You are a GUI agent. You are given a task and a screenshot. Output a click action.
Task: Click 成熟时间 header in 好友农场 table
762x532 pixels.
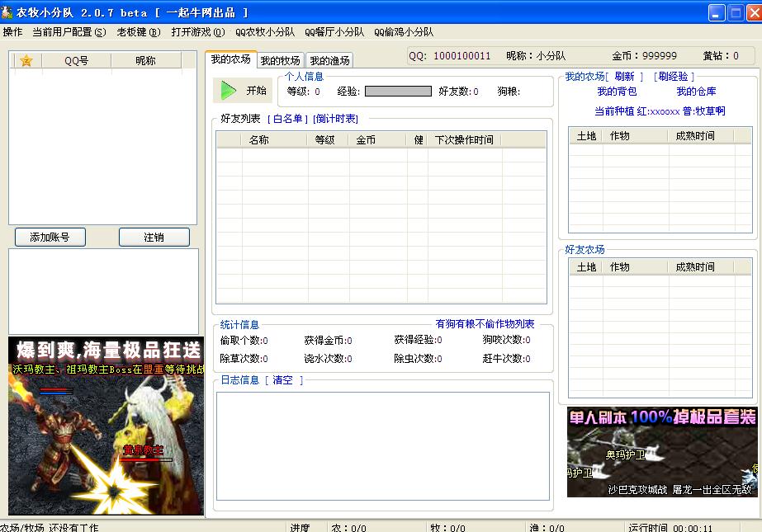click(701, 267)
